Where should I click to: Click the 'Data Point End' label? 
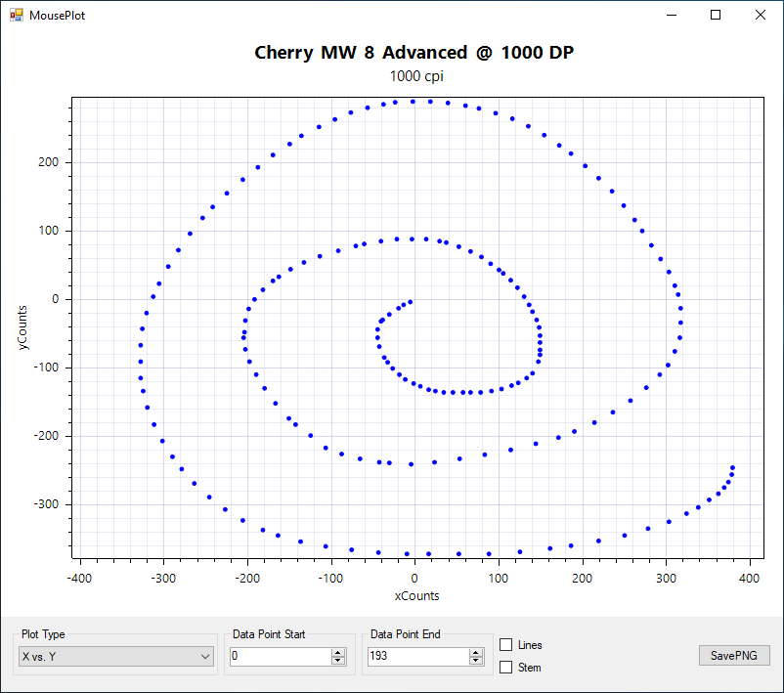coord(406,634)
